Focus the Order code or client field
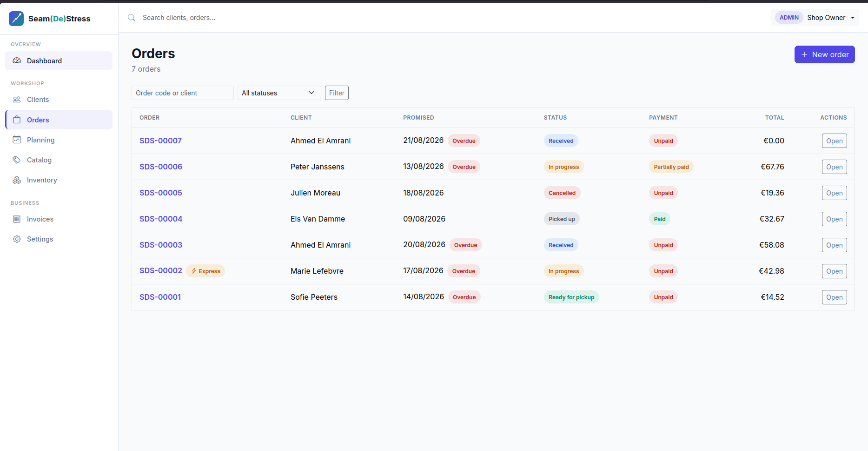Viewport: 868px width, 451px height. tap(182, 93)
